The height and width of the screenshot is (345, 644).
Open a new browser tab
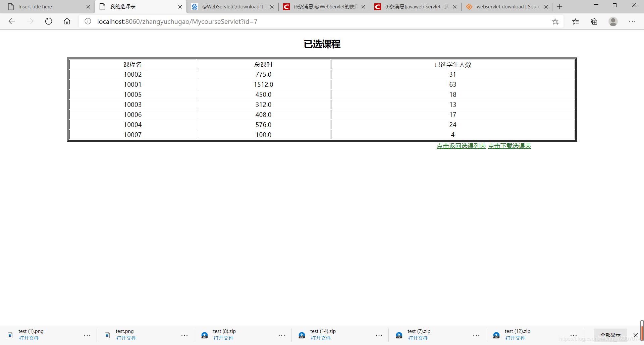[559, 7]
